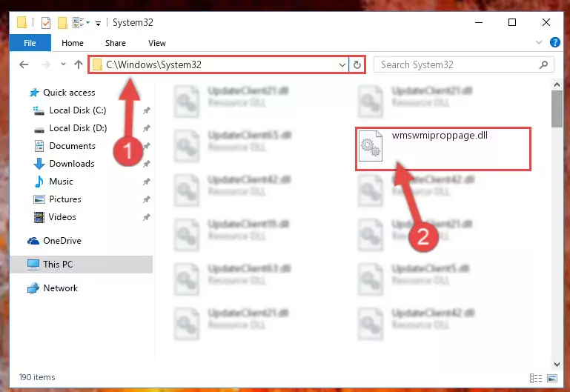Click the wmswmiproppage.dll gear file icon
This screenshot has width=570, height=392.
(371, 146)
